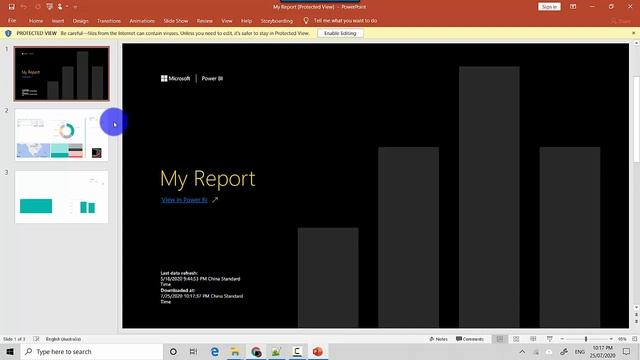Click the zoom slider handle
The height and width of the screenshot is (360, 640).
(x=586, y=339)
